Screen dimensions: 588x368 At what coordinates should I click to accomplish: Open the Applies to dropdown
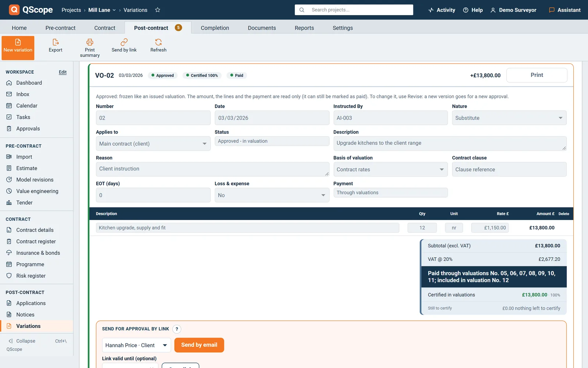pos(153,144)
